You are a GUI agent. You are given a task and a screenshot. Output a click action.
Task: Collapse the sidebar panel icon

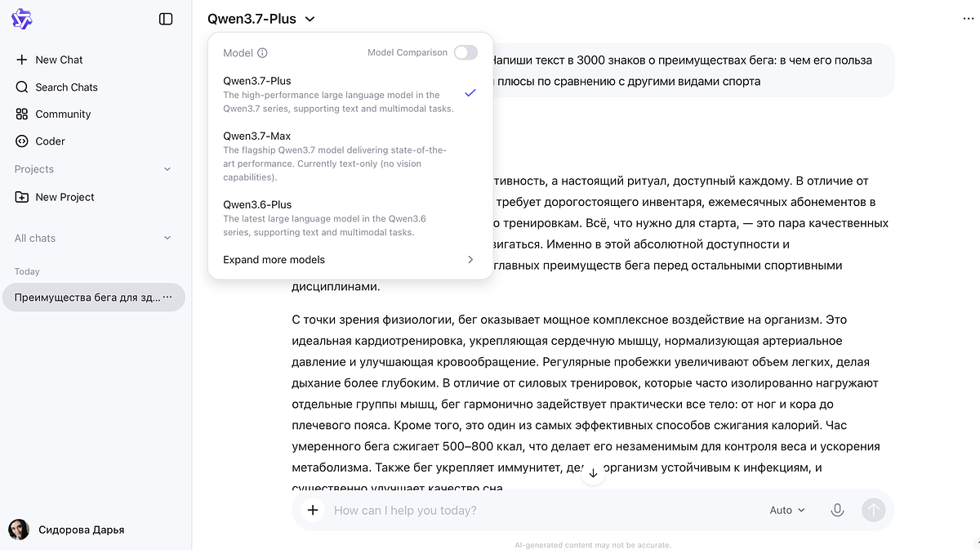(x=166, y=19)
